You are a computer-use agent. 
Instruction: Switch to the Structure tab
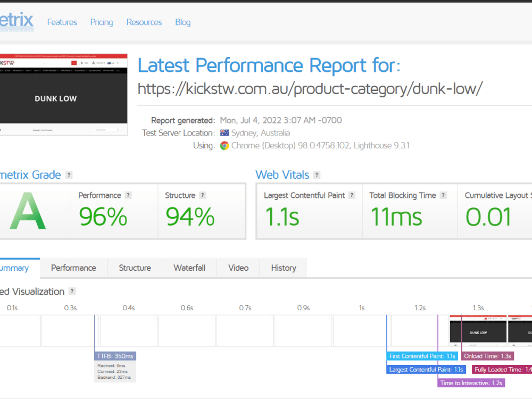pyautogui.click(x=135, y=268)
